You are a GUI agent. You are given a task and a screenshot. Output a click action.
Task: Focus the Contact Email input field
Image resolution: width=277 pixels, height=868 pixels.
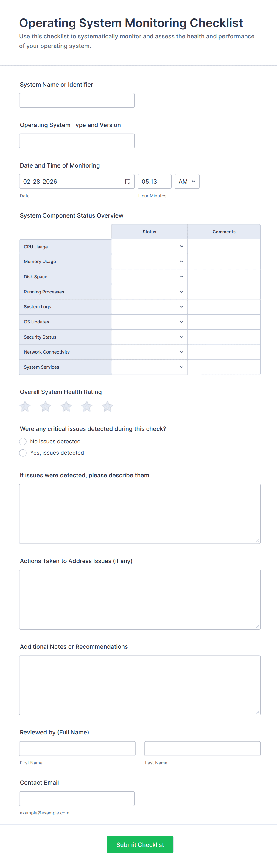[77, 798]
